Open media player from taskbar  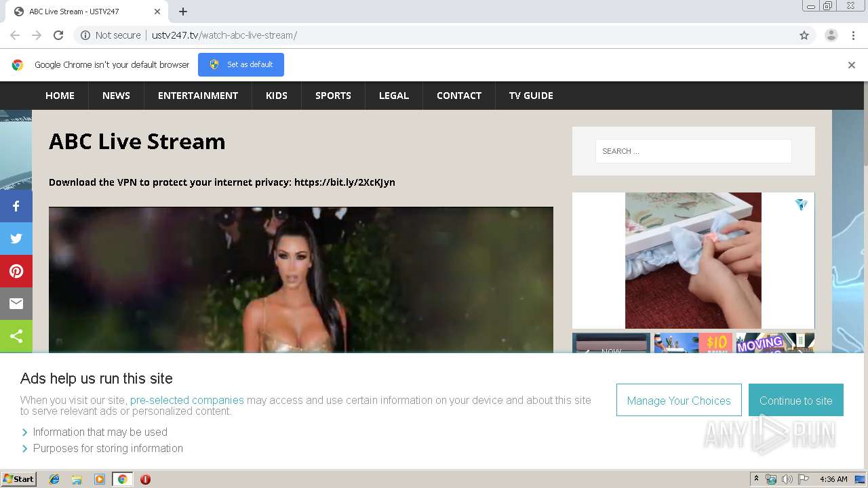click(x=100, y=479)
